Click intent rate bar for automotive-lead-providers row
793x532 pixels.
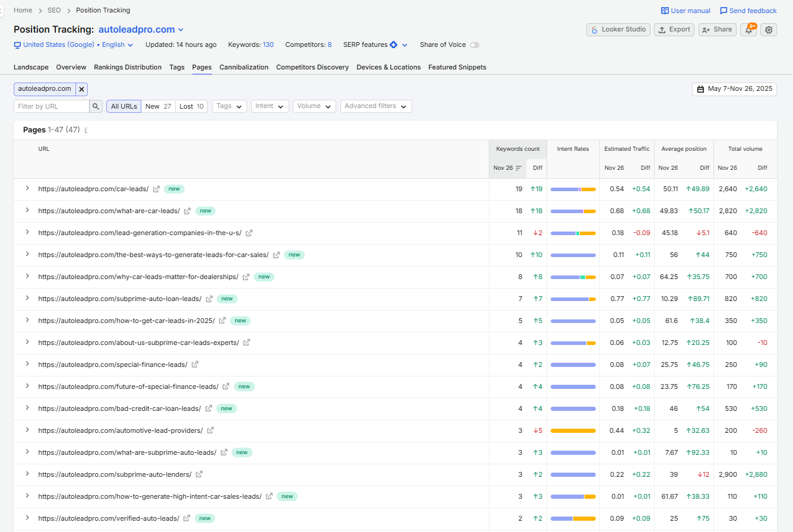[573, 430]
